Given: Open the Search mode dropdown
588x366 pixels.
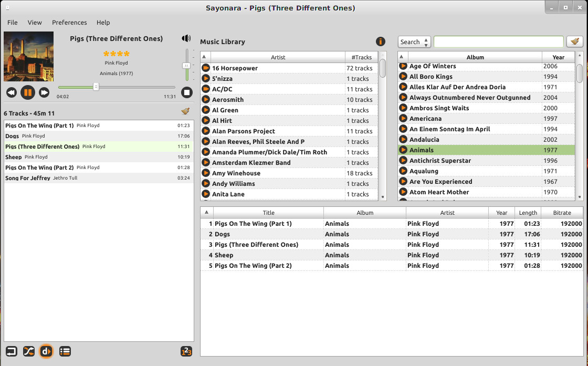Looking at the screenshot, I should (x=414, y=41).
